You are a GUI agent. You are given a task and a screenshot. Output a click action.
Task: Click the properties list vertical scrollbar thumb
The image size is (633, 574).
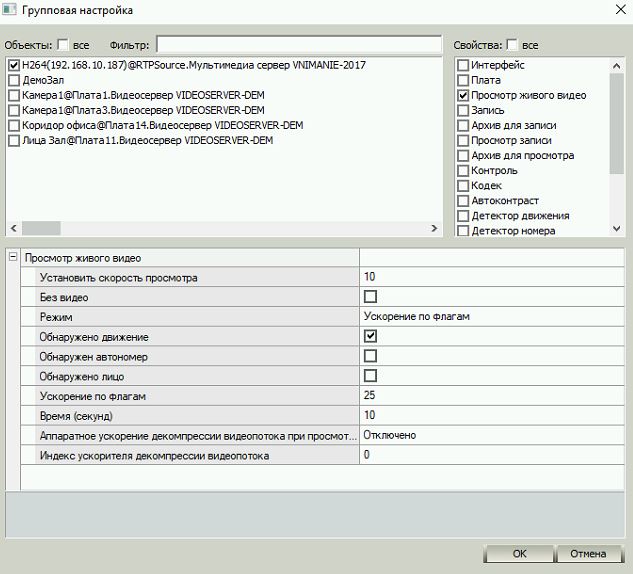(x=616, y=124)
